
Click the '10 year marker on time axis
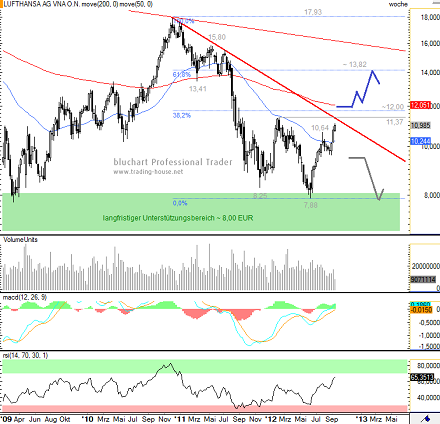pos(87,419)
